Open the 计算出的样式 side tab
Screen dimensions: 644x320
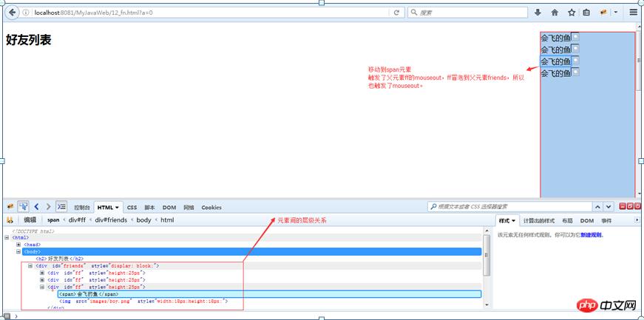tap(539, 221)
